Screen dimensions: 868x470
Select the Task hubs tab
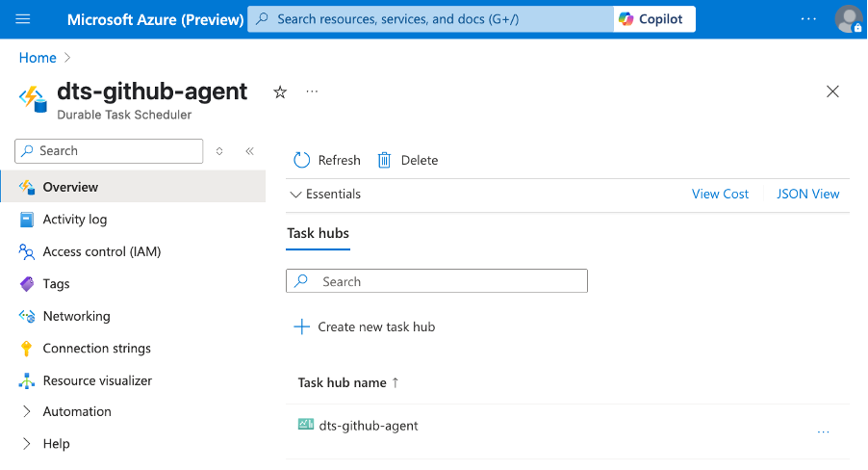click(x=318, y=233)
